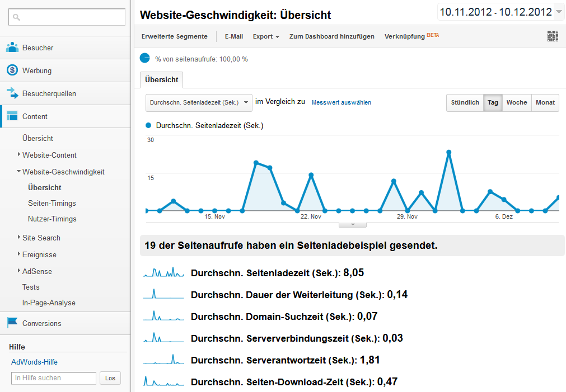The image size is (566, 392).
Task: Open the grid view icon at top right
Action: (x=553, y=36)
